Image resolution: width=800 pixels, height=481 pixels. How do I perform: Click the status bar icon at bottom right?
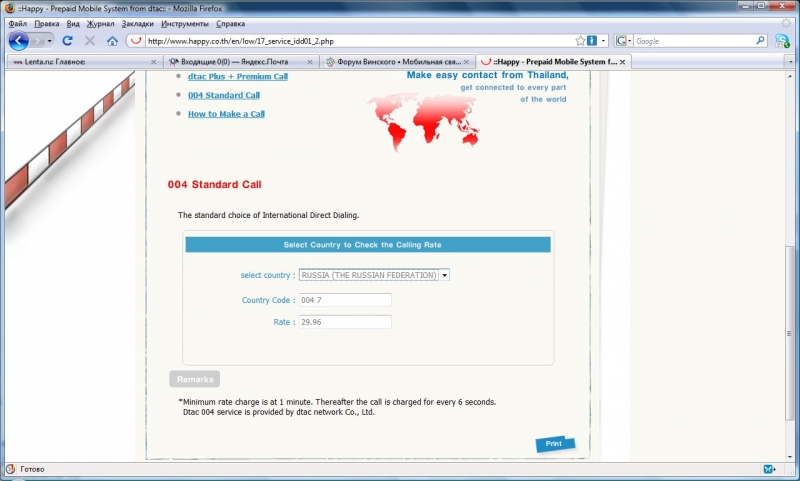pos(769,468)
